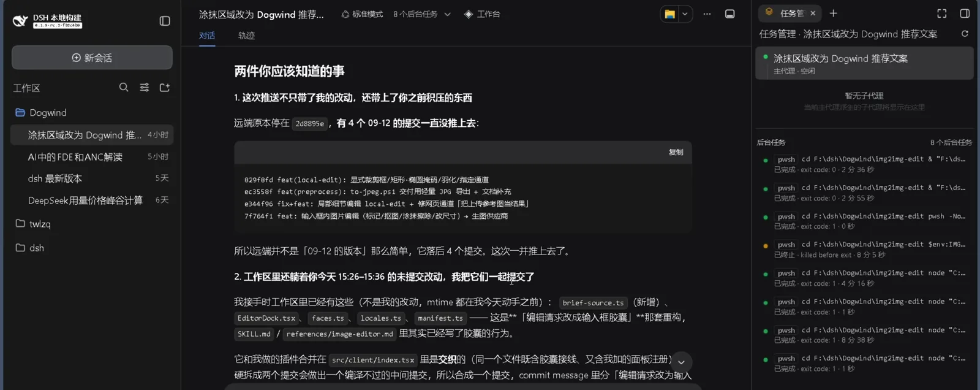Click the 2d8895e commit hash
Viewport: 980px width, 390px height.
pyautogui.click(x=310, y=123)
